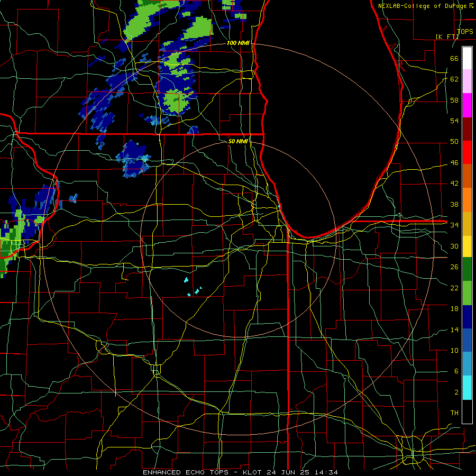Click the TOPS legend title
Image resolution: width=476 pixels, height=476 pixels.
[465, 31]
